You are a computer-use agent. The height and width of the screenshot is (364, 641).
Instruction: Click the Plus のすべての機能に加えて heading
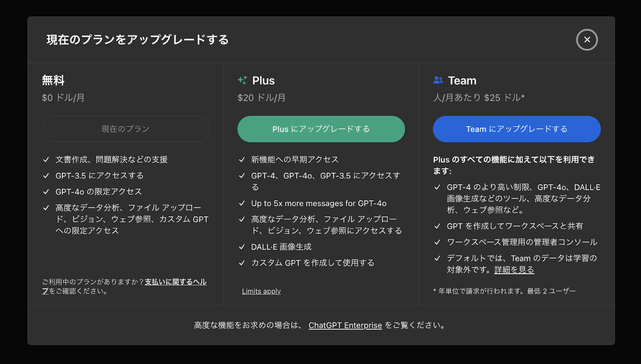[514, 165]
